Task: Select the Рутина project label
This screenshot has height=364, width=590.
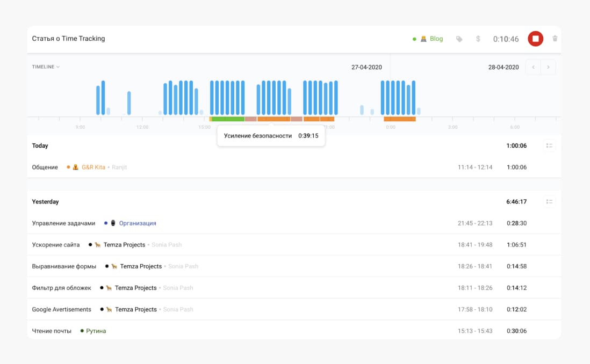Action: click(x=96, y=331)
